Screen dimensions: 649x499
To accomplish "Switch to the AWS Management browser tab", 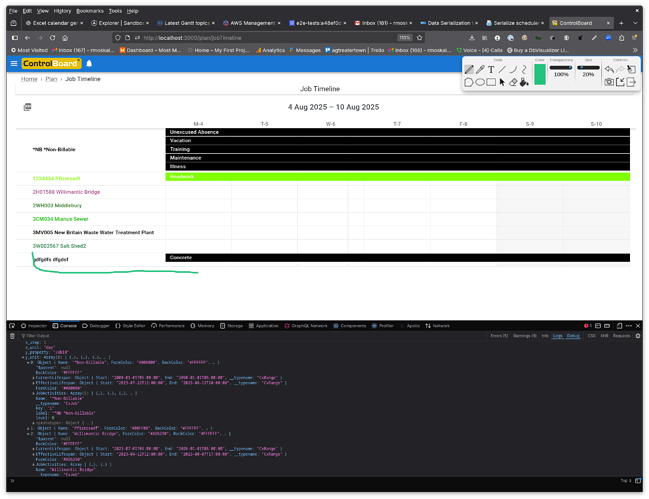I will click(x=252, y=23).
